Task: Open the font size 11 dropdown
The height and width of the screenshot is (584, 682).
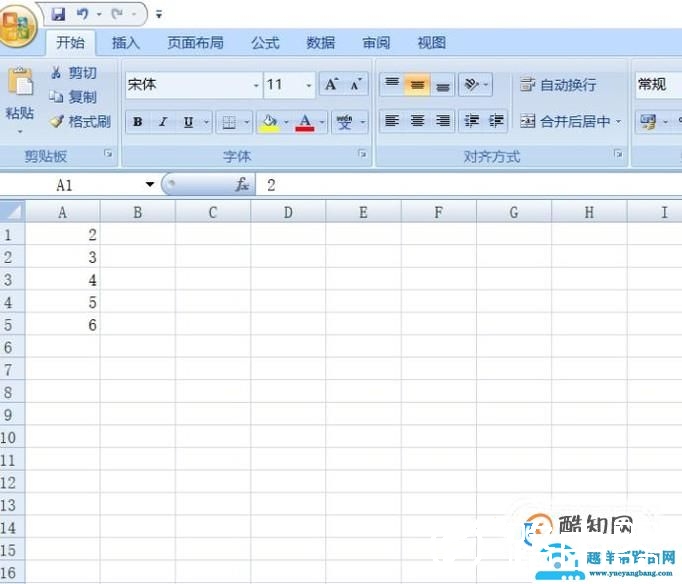Action: click(308, 85)
